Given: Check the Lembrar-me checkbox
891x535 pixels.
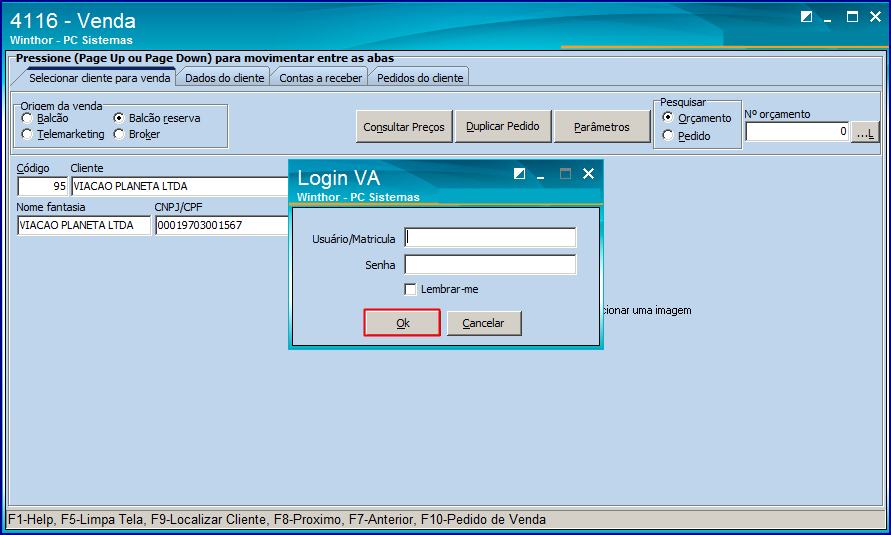Looking at the screenshot, I should click(410, 289).
